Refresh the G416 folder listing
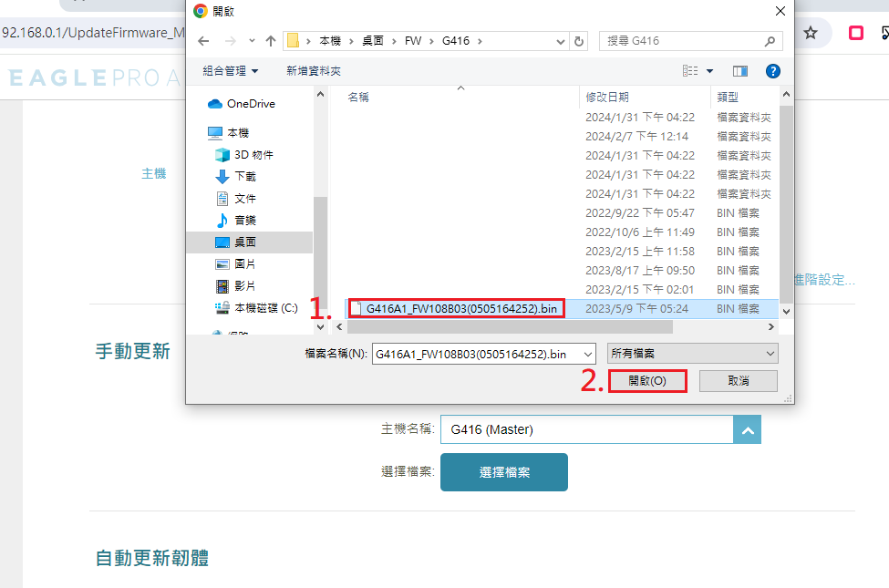The image size is (889, 588). (x=579, y=41)
